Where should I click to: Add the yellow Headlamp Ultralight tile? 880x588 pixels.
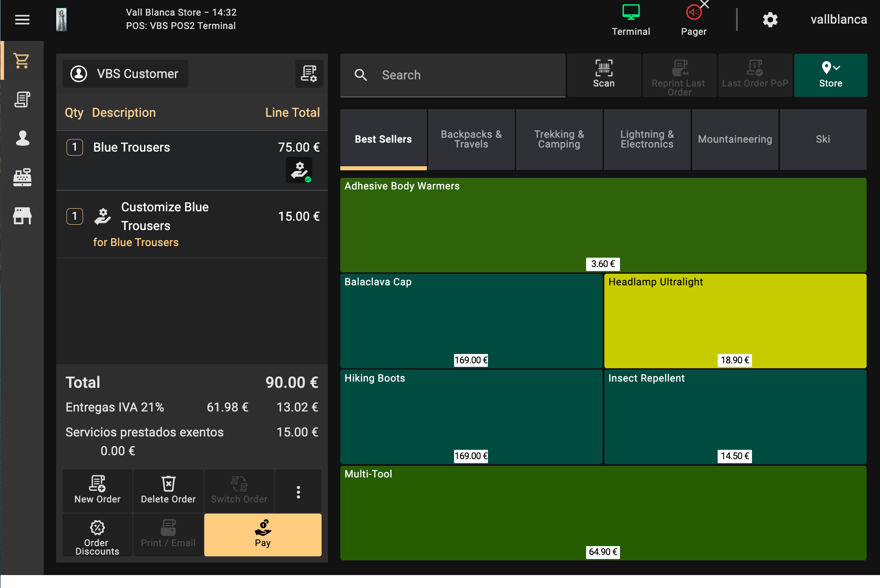pyautogui.click(x=735, y=320)
